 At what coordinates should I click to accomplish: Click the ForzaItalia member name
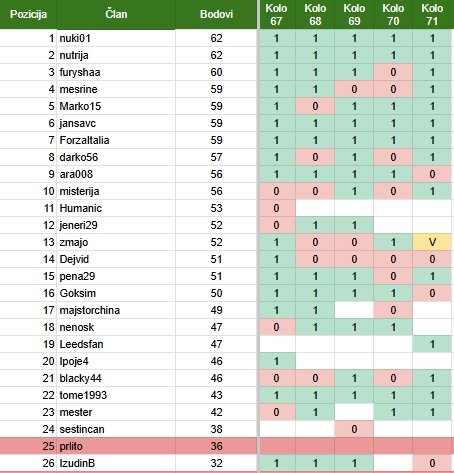pyautogui.click(x=84, y=140)
